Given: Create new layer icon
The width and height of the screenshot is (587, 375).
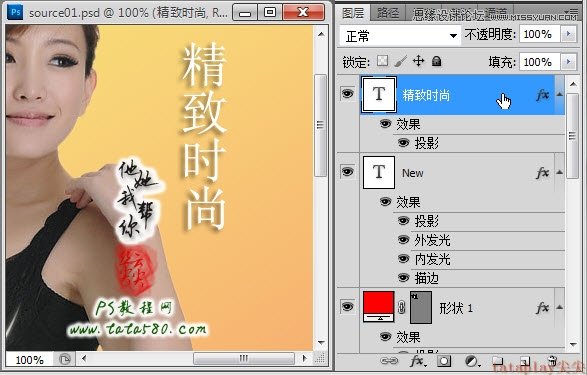Looking at the screenshot, I should point(525,361).
